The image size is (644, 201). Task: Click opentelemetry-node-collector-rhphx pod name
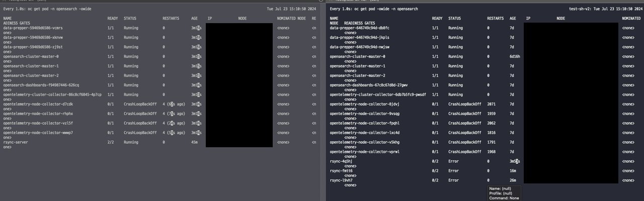[38, 114]
